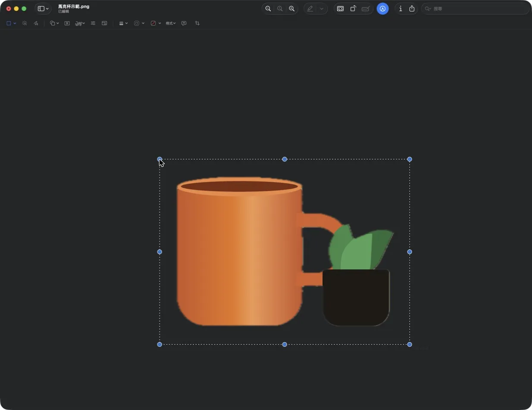Open the sidebar view options menu

coord(43,9)
